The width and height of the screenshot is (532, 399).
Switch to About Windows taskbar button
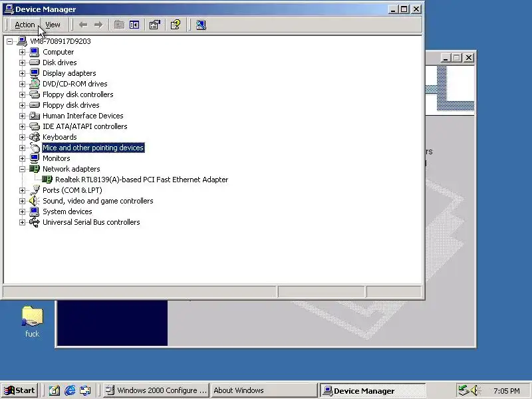point(263,390)
